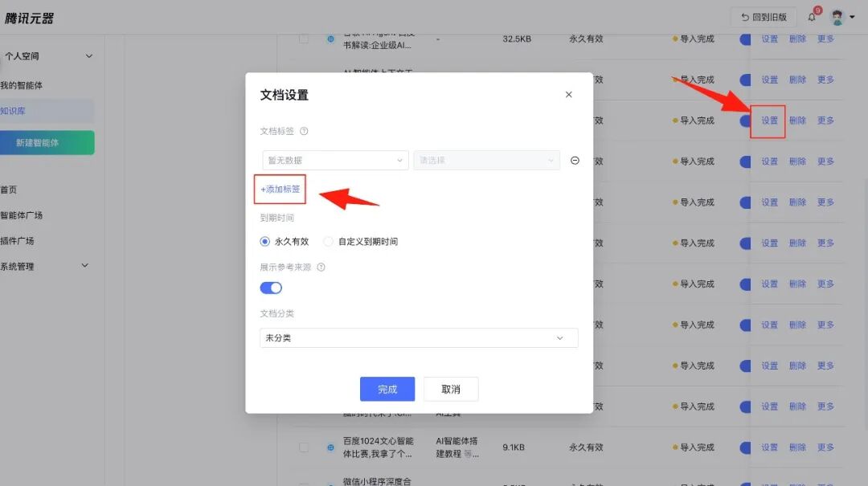Image resolution: width=868 pixels, height=486 pixels.
Task: Select the 自定义到期时间 radio option
Action: 328,241
